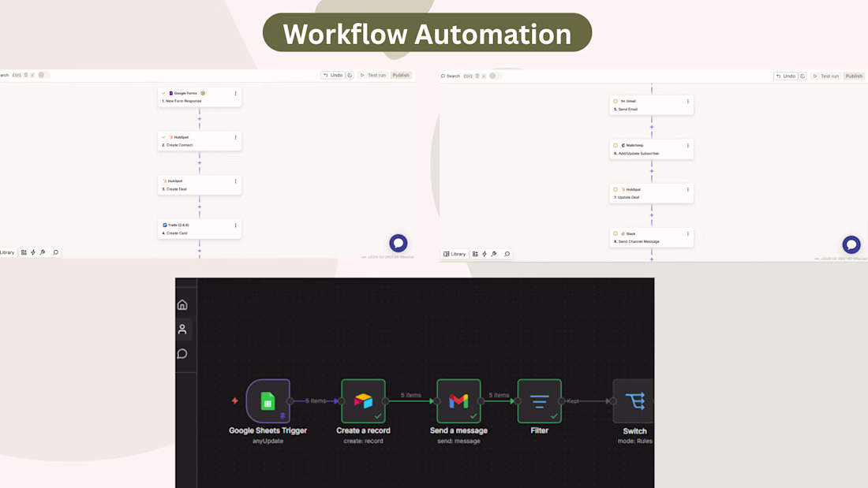This screenshot has height=488, width=868.
Task: Open three-dot menu on Create Contact step
Action: point(235,137)
